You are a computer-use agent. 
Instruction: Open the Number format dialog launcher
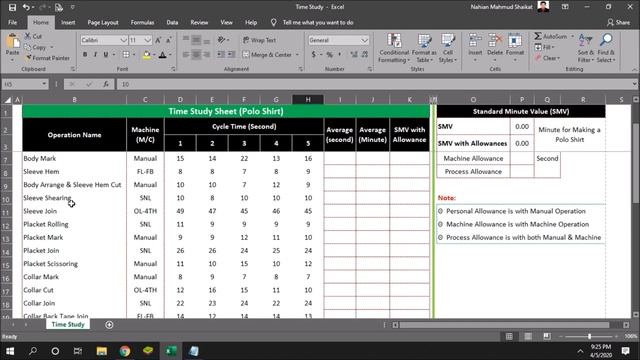tap(369, 69)
